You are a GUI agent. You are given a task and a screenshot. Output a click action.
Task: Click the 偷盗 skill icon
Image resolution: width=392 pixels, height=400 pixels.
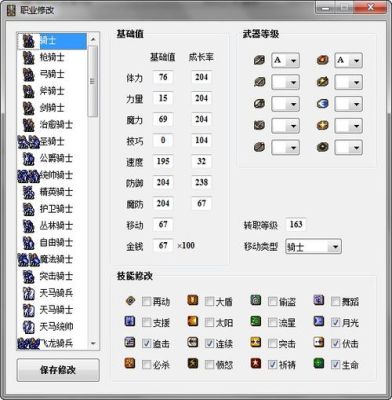tap(256, 300)
